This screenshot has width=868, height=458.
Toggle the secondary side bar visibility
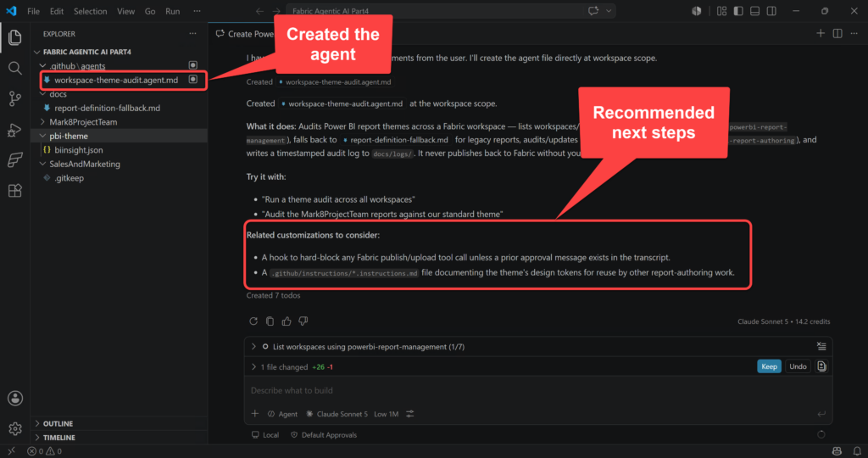pos(771,11)
